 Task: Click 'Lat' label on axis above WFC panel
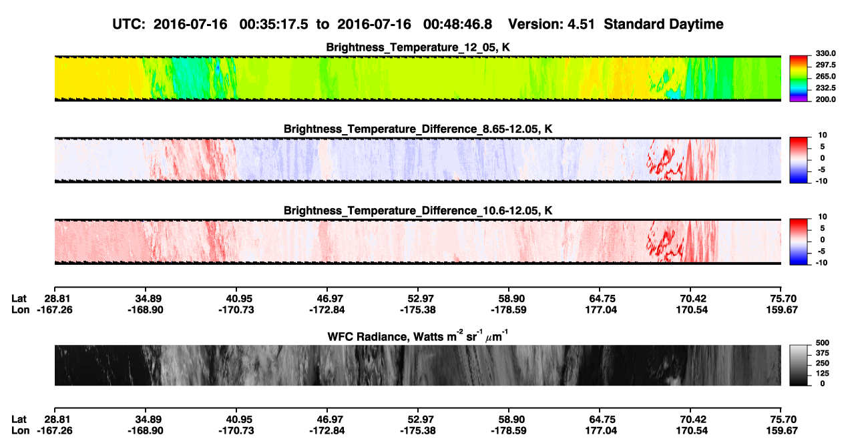20,298
